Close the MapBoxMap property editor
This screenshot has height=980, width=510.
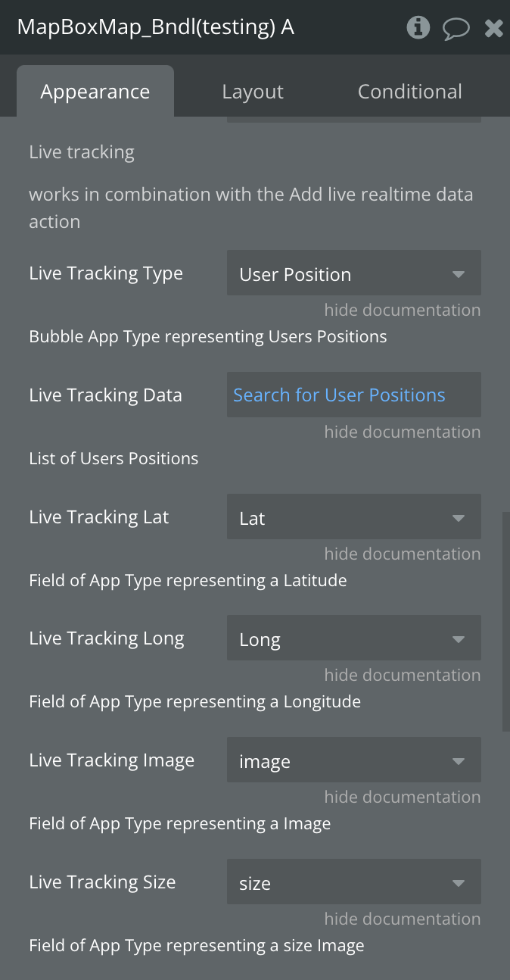coord(493,29)
